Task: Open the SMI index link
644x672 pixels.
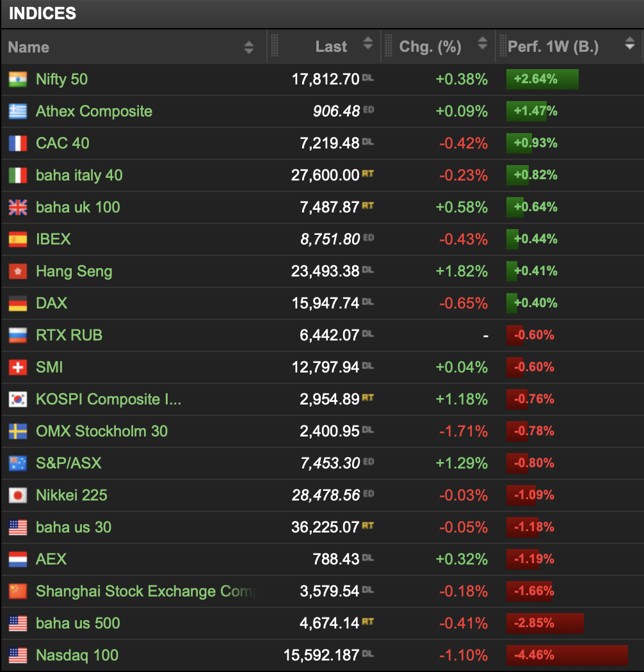Action: tap(49, 367)
